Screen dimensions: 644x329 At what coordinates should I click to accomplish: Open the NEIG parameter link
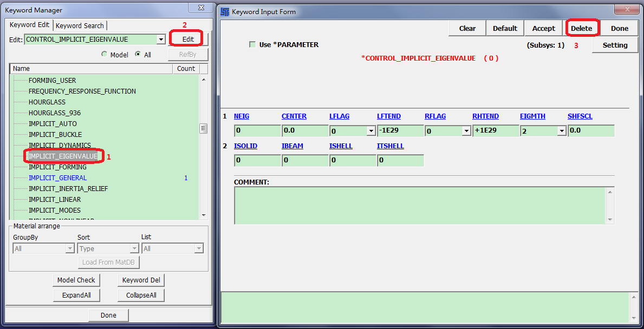(242, 116)
